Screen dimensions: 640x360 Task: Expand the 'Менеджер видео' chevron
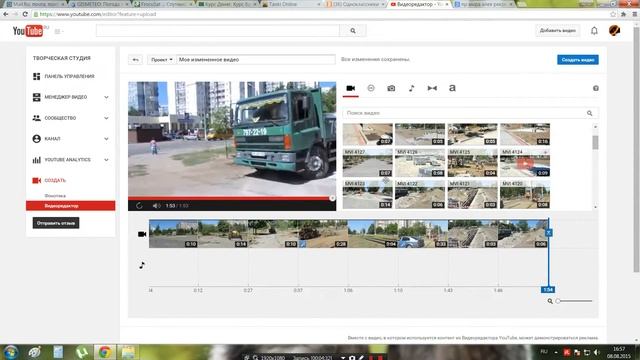pyautogui.click(x=106, y=97)
